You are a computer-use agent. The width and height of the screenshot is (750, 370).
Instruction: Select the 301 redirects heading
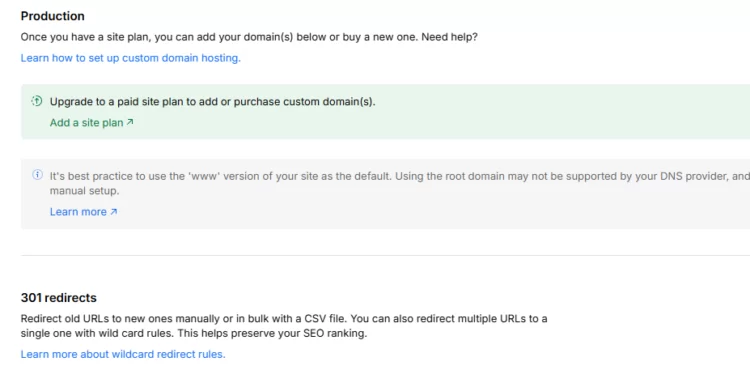coord(58,298)
